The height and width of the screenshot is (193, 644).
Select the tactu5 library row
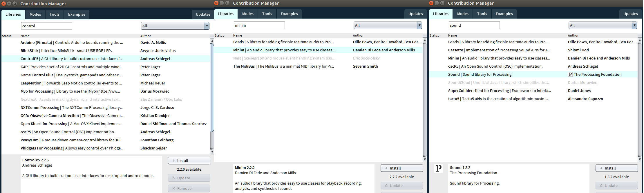tap(533, 99)
